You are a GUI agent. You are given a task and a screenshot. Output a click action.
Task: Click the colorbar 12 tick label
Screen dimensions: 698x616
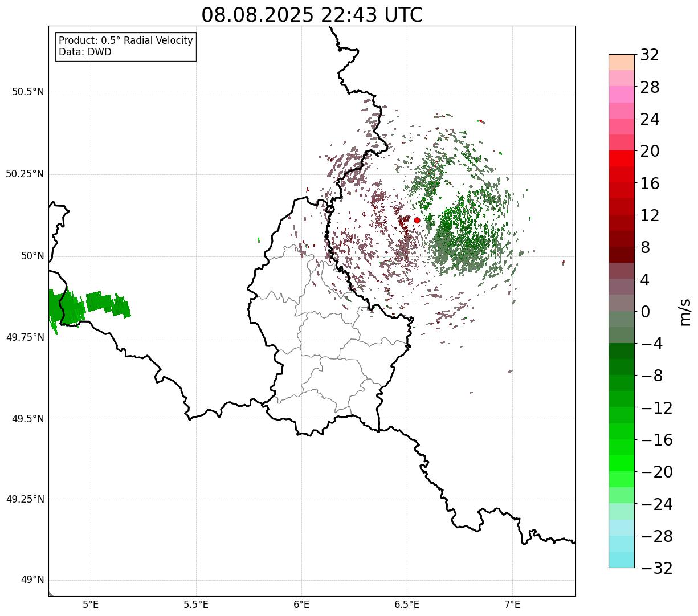coord(650,215)
